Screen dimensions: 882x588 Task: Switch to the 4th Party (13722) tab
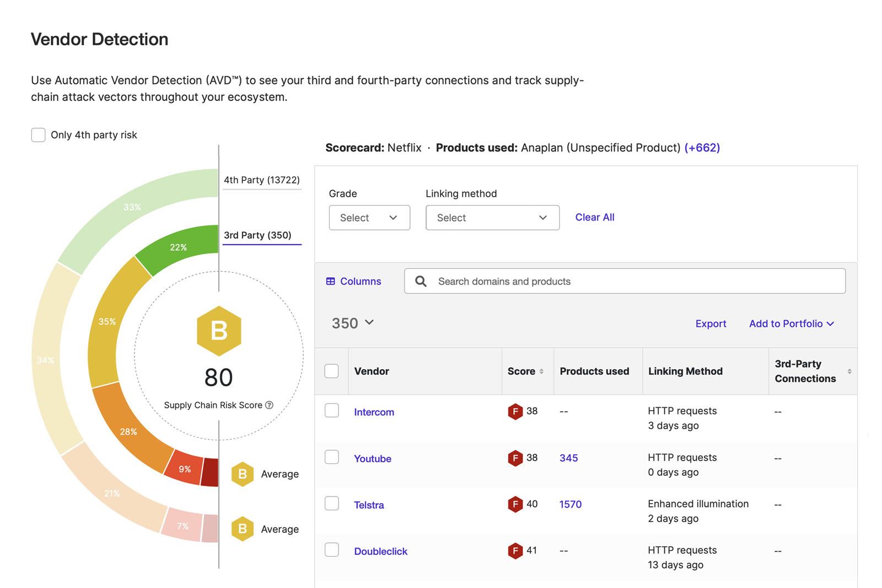(x=262, y=180)
